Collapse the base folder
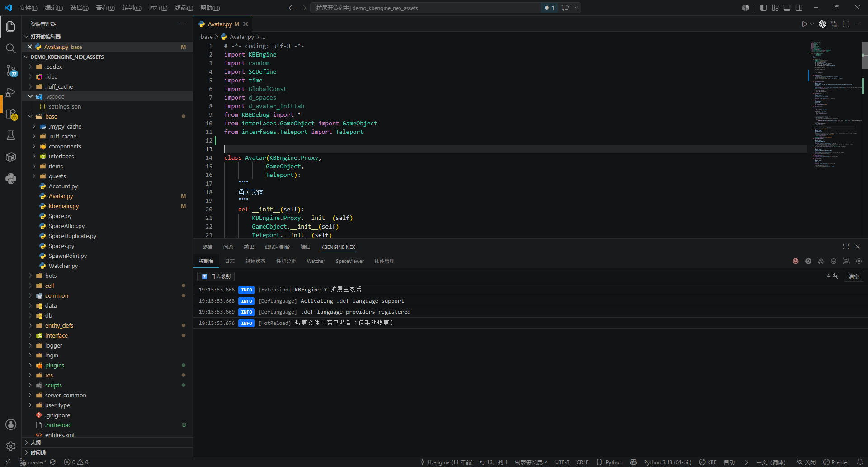Viewport: 868px width, 467px height. 30,116
